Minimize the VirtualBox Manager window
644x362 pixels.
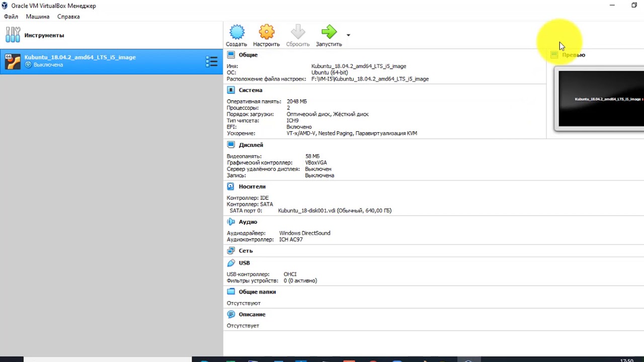pos(612,5)
